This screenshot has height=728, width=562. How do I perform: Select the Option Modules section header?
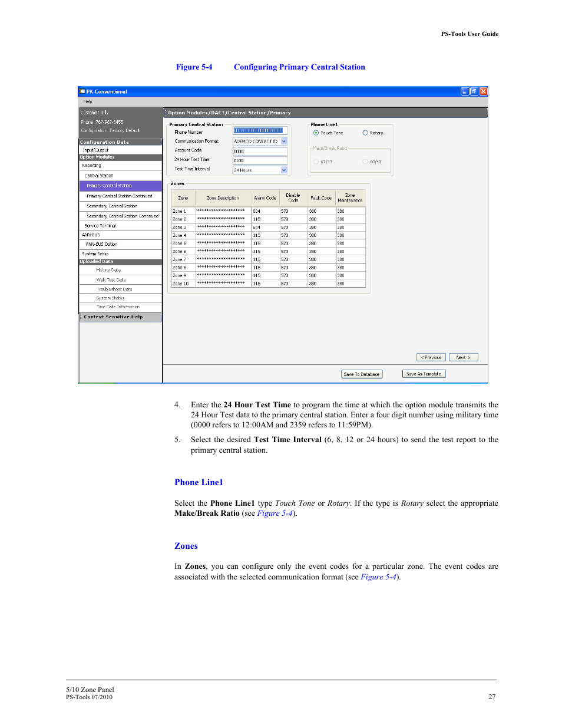click(x=120, y=157)
